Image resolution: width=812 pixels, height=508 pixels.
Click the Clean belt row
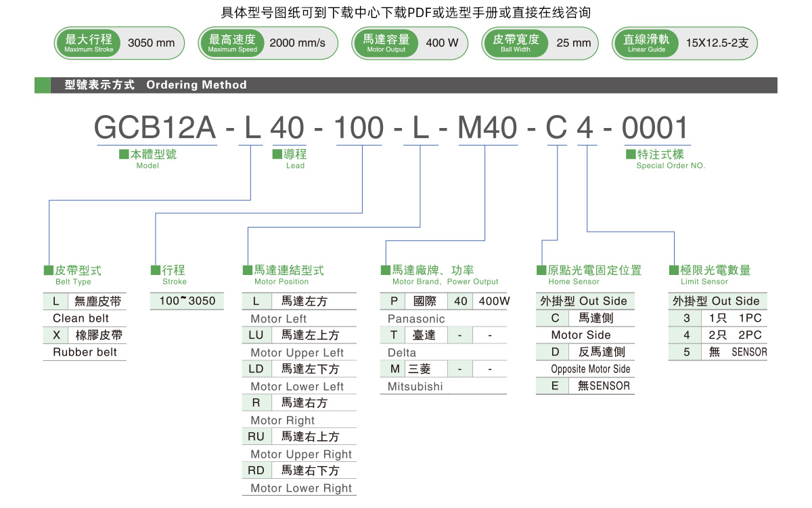pos(85,318)
